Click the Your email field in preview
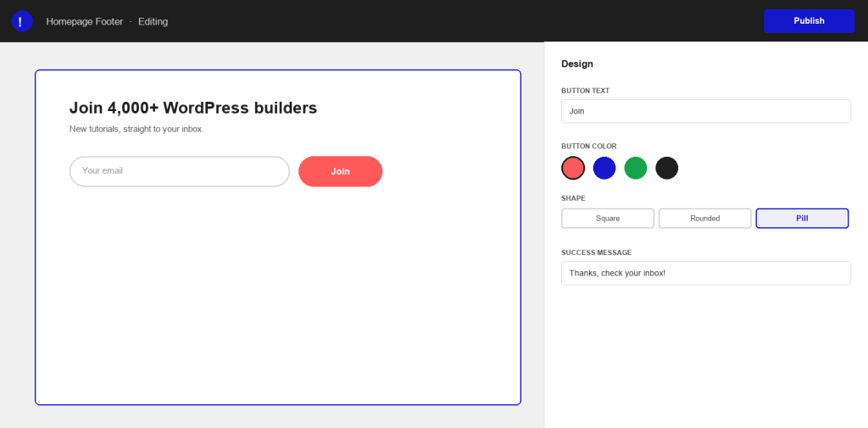The image size is (868, 428). click(180, 171)
